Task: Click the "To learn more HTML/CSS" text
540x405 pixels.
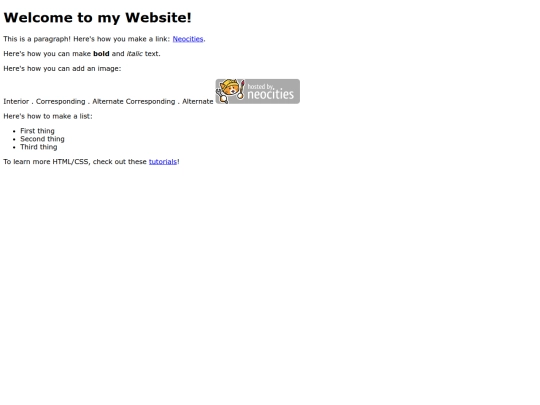Action: [x=47, y=162]
